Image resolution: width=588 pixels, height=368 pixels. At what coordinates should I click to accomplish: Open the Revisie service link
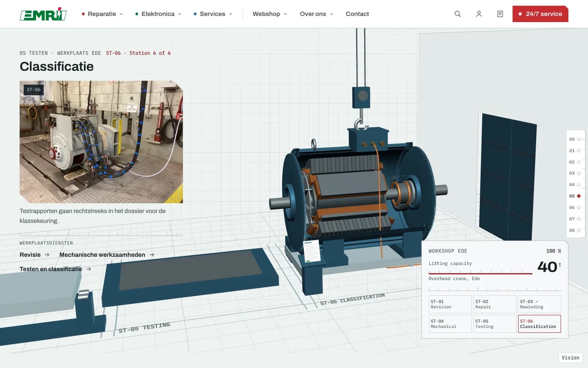point(35,255)
